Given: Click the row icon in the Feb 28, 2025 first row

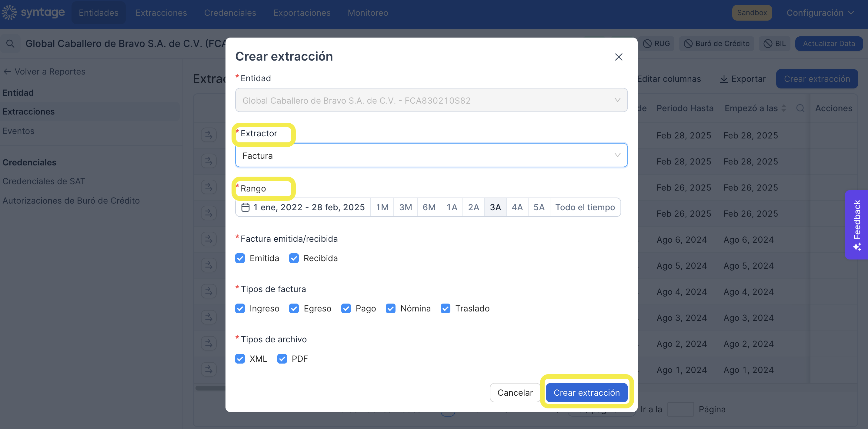Looking at the screenshot, I should (209, 135).
